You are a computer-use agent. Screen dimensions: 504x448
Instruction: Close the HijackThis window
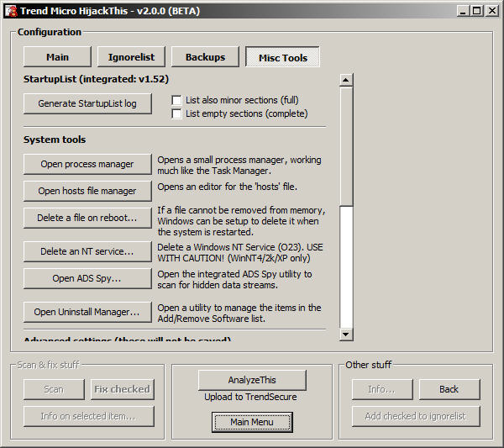coord(492,11)
